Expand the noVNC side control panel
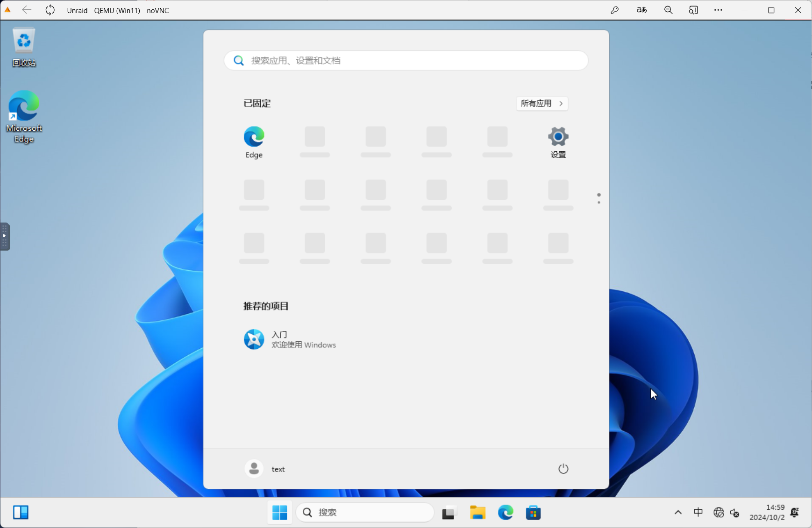 pos(5,236)
